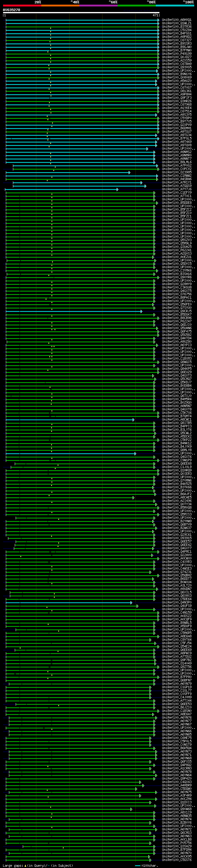Screen dimensions: 197x868
Task: Open hit UniRef100_B8LML6
Action: (x=177, y=162)
